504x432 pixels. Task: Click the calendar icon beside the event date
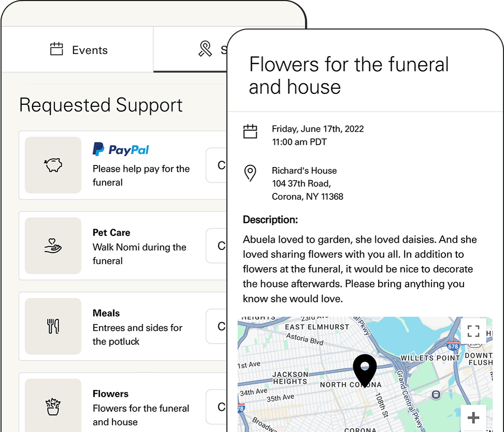[x=250, y=131]
